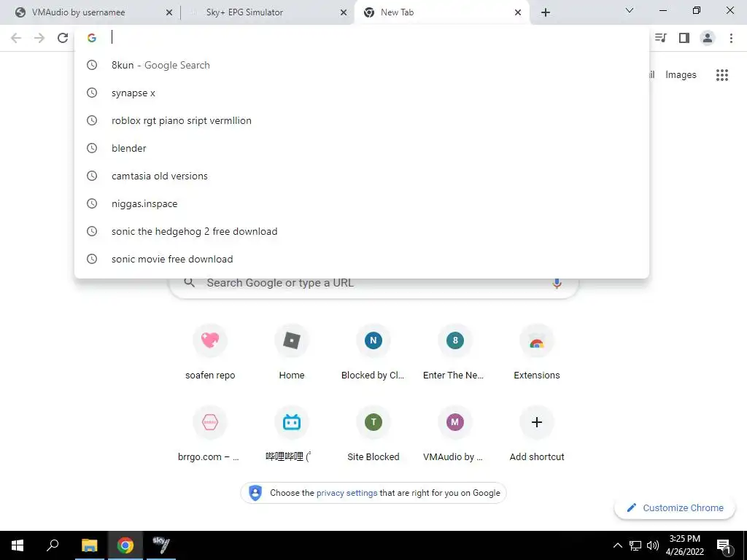Open the 'Enter The Ne...' shortcut
The width and height of the screenshot is (747, 560).
pos(455,352)
